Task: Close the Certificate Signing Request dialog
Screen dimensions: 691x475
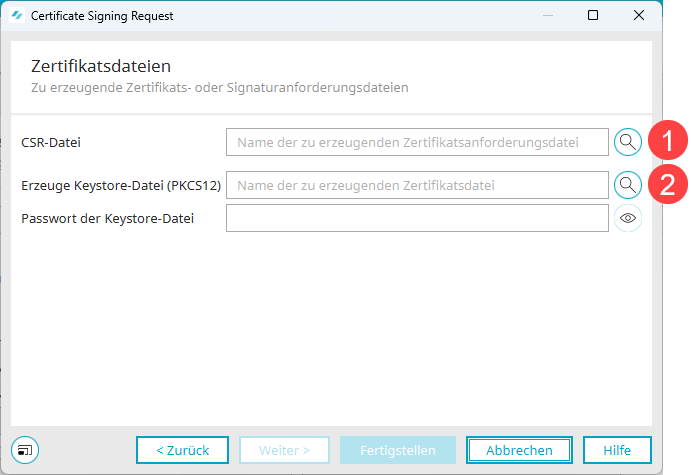Action: coord(639,16)
